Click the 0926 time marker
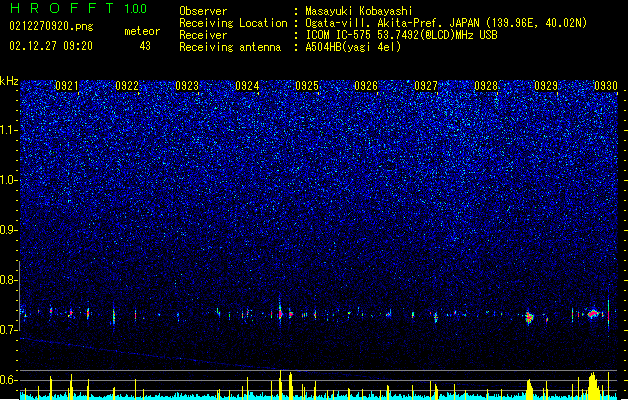This screenshot has height=400, width=629. pos(366,86)
